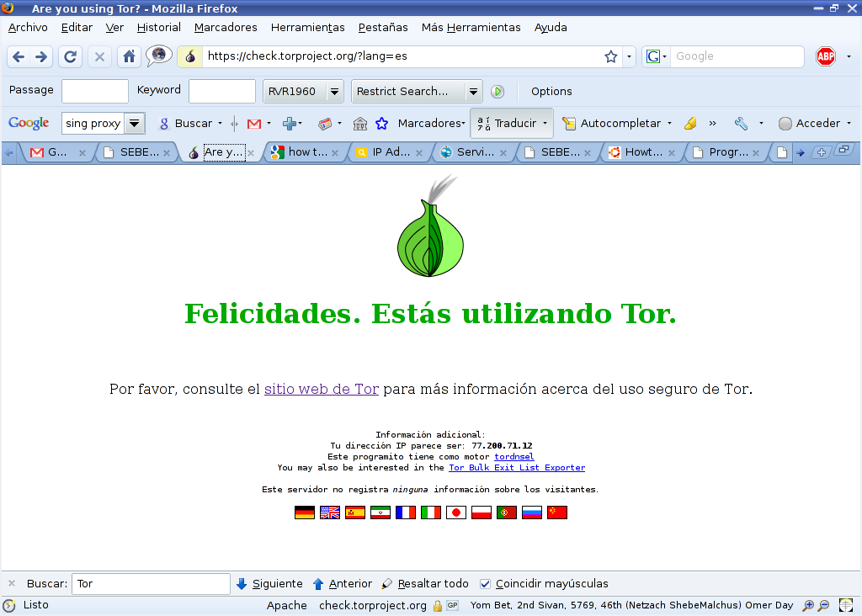Screen dimensions: 862x616
Task: Click the Google toolbar highlighter icon
Action: 690,124
